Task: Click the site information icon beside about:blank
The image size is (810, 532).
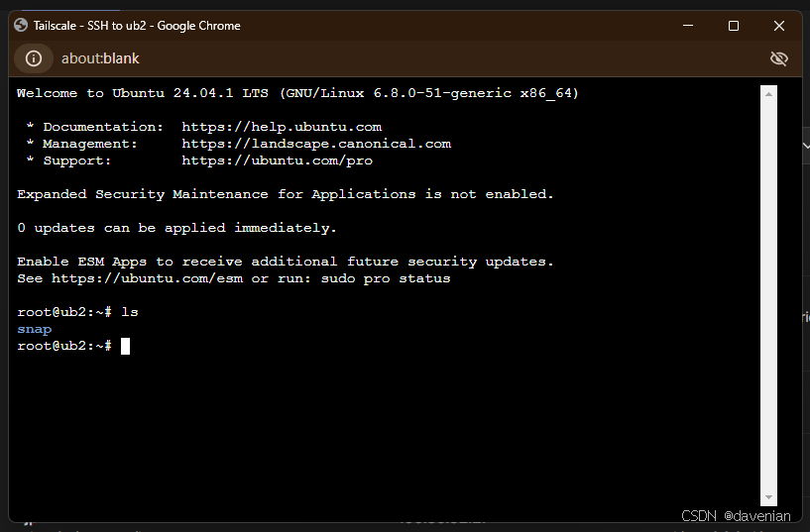Action: point(34,58)
